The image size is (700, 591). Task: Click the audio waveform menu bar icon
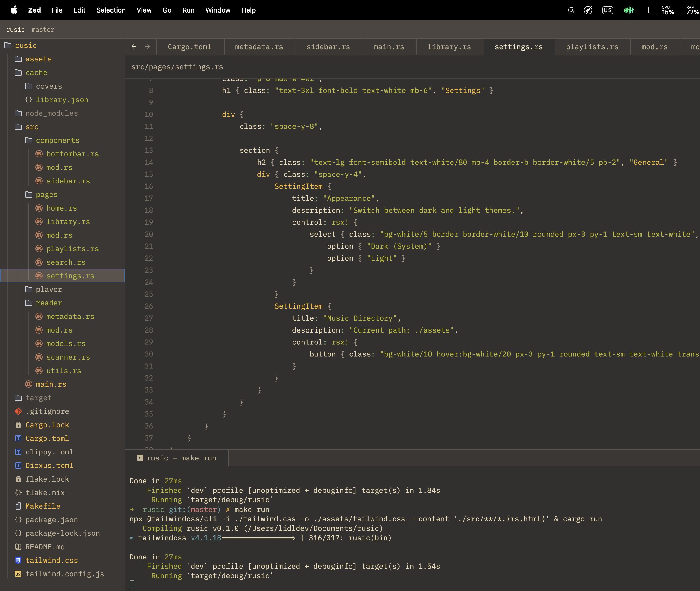click(x=629, y=10)
